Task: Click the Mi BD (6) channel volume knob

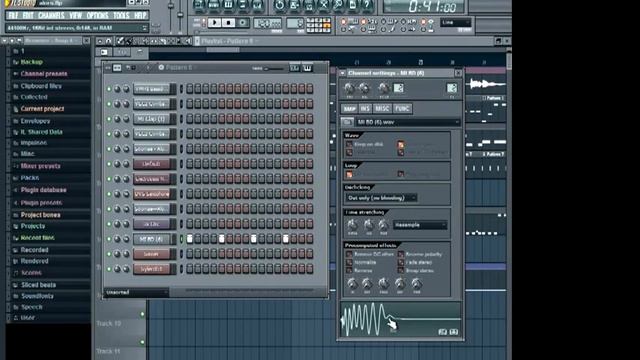Action: 126,239
